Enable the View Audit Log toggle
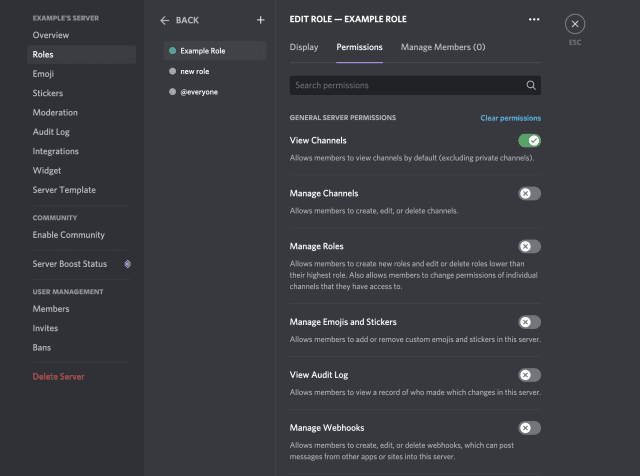Screen dimensions: 640x476 tap(529, 375)
